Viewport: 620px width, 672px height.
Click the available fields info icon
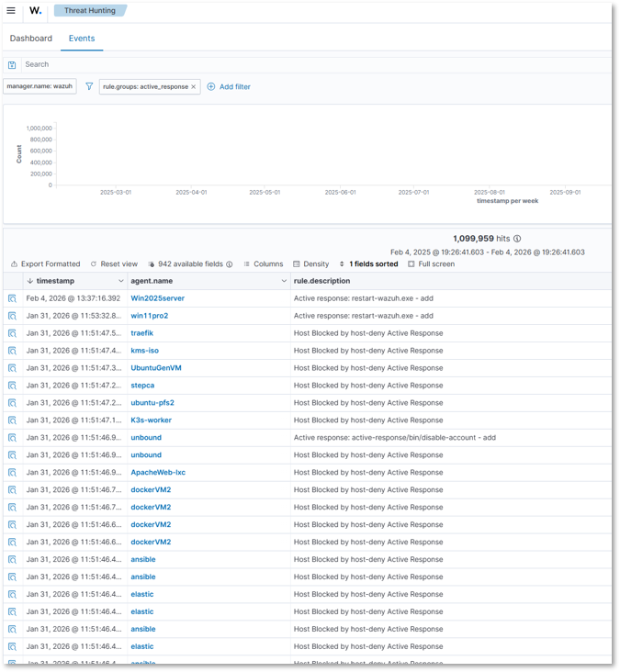coord(230,264)
